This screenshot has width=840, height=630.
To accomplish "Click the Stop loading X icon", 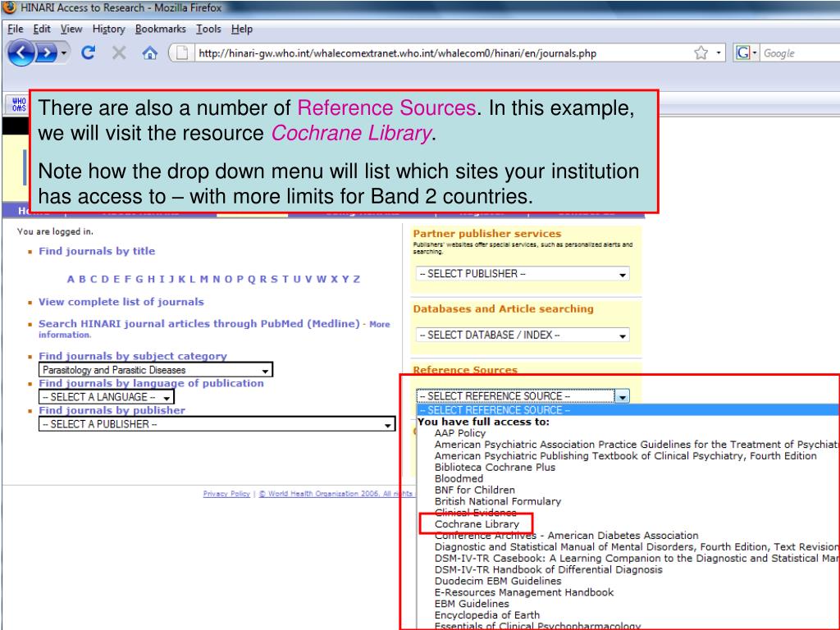I will (x=119, y=52).
